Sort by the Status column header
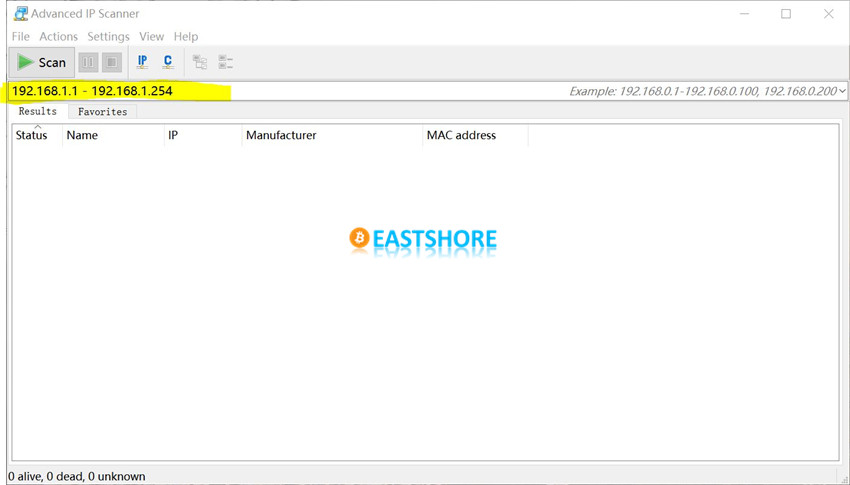This screenshot has height=485, width=850. tap(36, 135)
